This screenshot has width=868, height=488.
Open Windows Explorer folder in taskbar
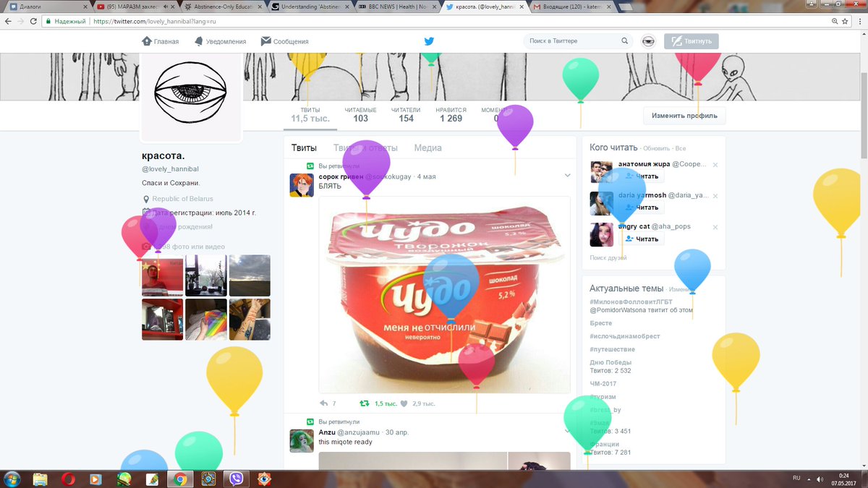(x=40, y=478)
